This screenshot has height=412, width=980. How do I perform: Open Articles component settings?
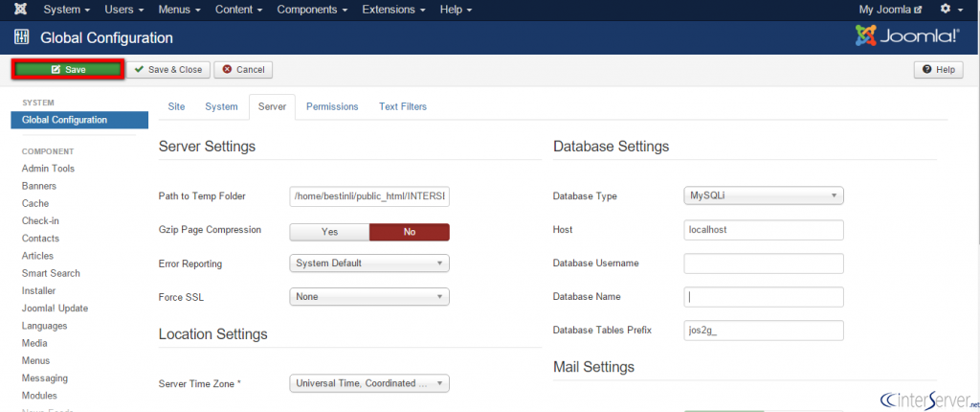click(x=37, y=256)
